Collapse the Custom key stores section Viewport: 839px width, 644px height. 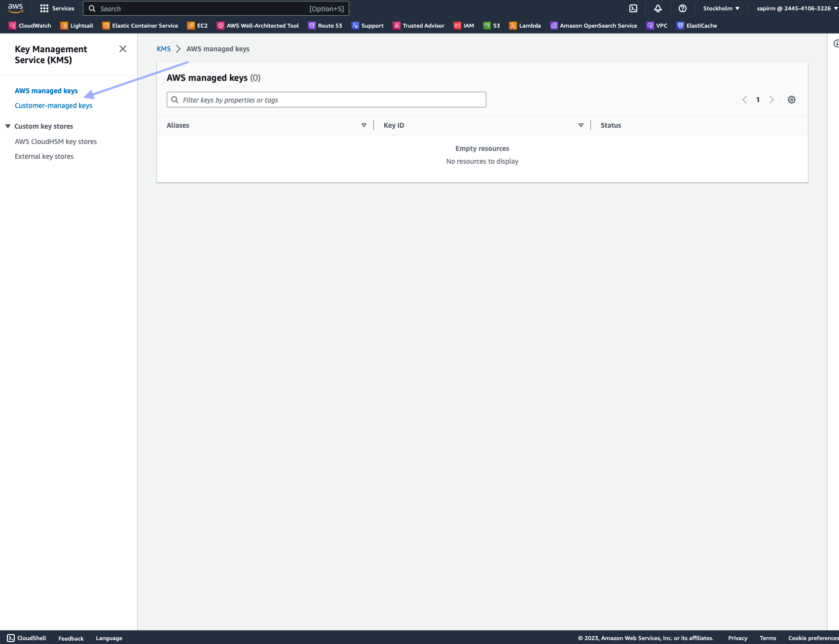pos(8,126)
